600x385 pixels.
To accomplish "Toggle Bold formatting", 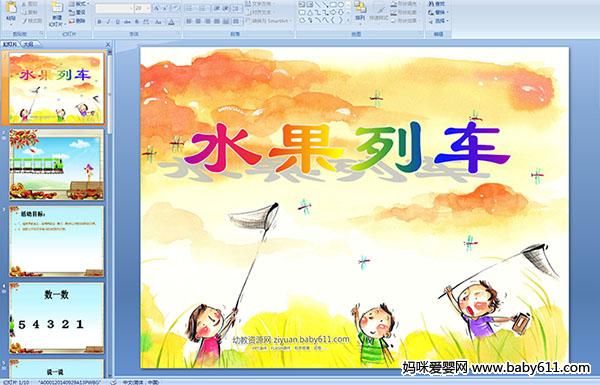I will coord(99,22).
